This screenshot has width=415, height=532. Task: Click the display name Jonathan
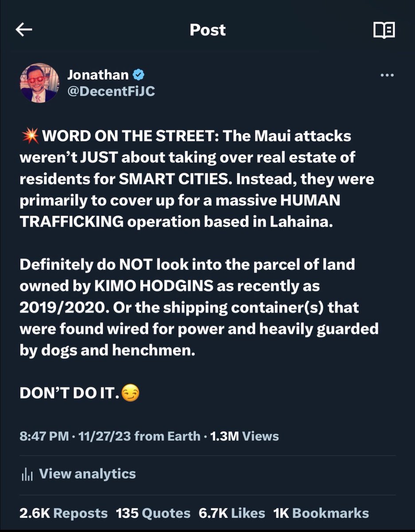(x=98, y=75)
